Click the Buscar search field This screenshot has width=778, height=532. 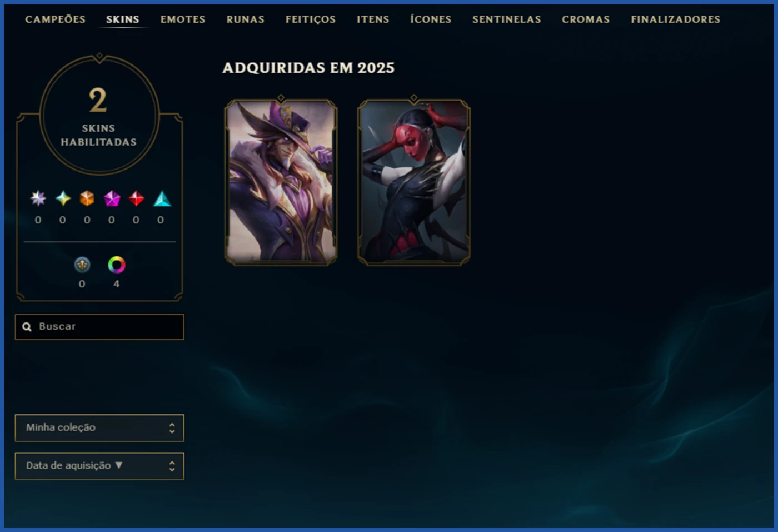(99, 327)
